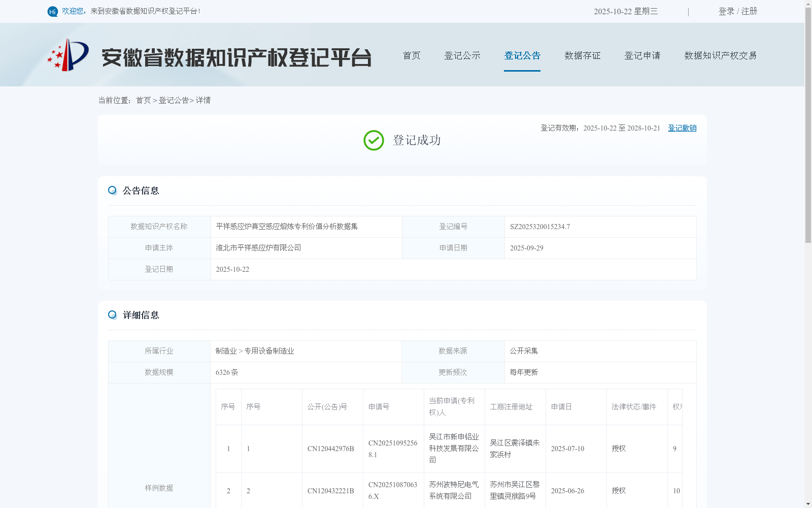Click the circle icon beside 详细信息
The width and height of the screenshot is (812, 508).
tap(112, 314)
